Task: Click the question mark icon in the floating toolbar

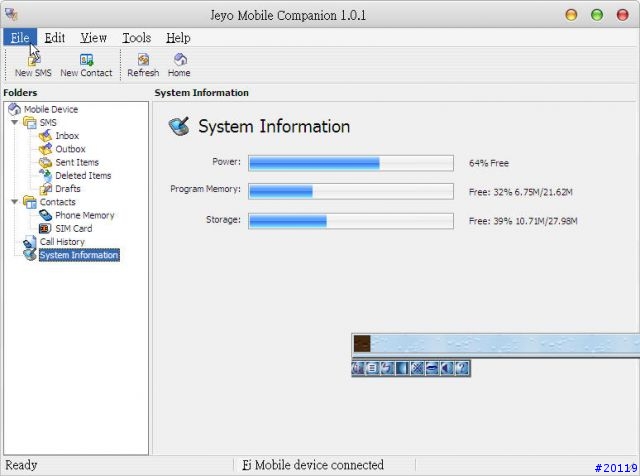Action: pyautogui.click(x=462, y=368)
